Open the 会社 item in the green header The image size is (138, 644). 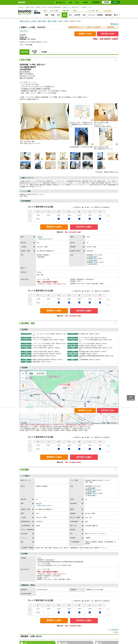pos(77,2)
